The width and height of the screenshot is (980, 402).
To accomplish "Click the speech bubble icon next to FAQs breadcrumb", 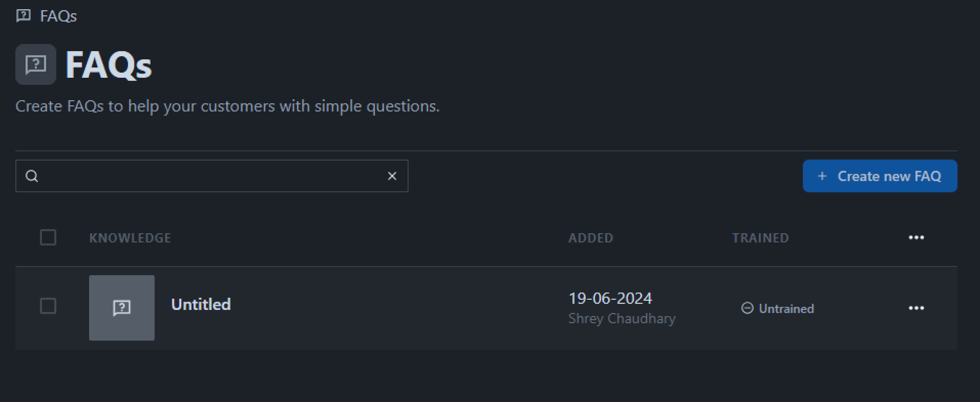I will [x=24, y=15].
